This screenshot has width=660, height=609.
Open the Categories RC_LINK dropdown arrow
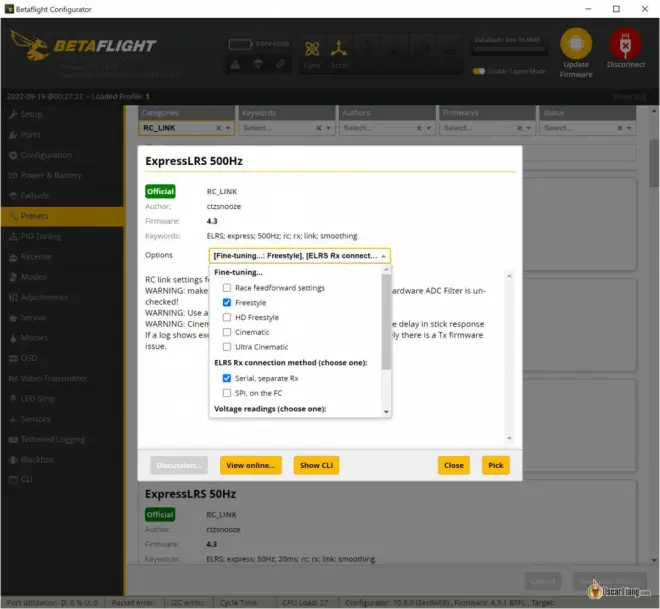(x=228, y=128)
